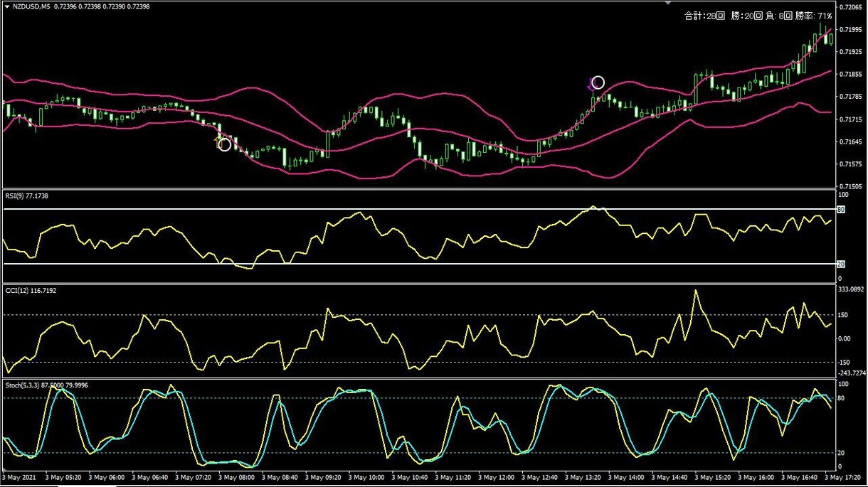Select the orange up arrow buy signal
This screenshot has width=868, height=487.
218,141
